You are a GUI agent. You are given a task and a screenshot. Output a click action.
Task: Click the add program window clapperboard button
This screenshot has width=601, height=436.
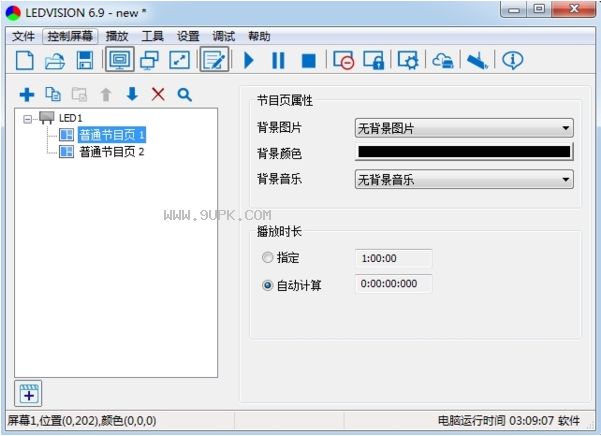pyautogui.click(x=28, y=393)
